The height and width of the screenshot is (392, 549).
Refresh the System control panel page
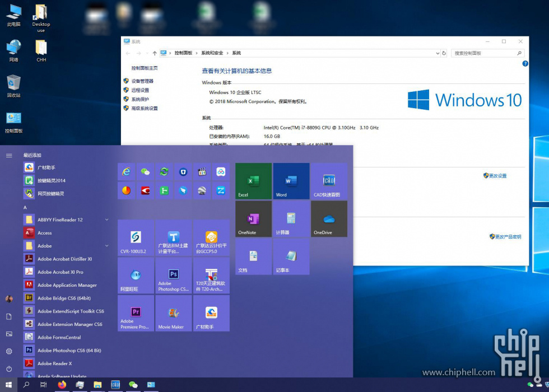(444, 53)
